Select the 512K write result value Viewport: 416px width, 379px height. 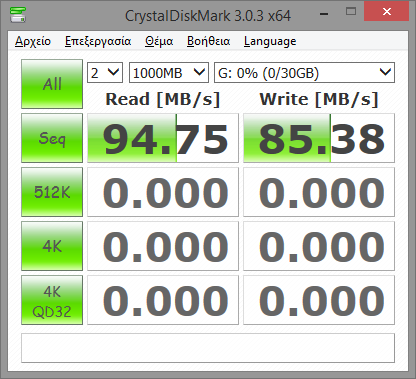(x=319, y=192)
